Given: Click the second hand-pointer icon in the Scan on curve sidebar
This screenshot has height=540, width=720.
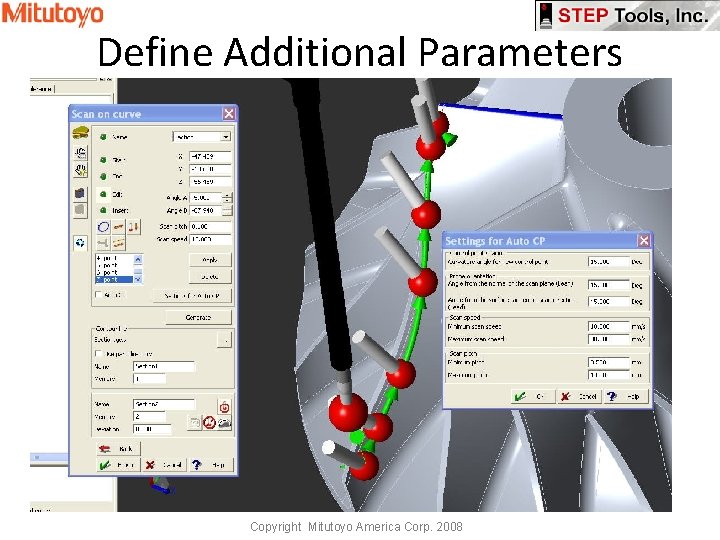Looking at the screenshot, I should [80, 170].
